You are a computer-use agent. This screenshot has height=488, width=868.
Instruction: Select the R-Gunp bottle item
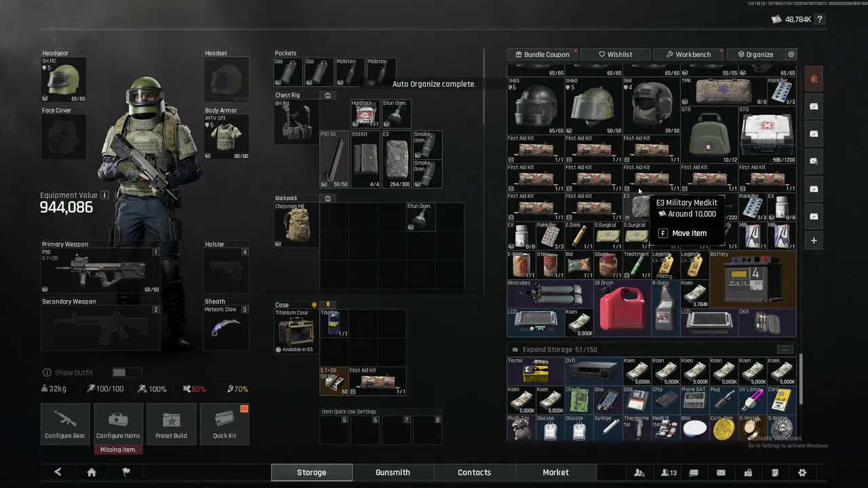tap(666, 308)
